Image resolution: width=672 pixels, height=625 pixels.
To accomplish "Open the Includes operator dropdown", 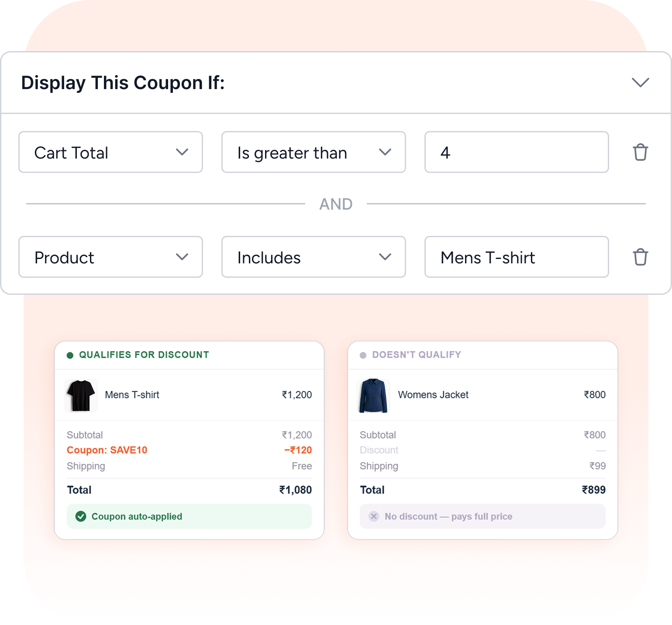I will (314, 257).
